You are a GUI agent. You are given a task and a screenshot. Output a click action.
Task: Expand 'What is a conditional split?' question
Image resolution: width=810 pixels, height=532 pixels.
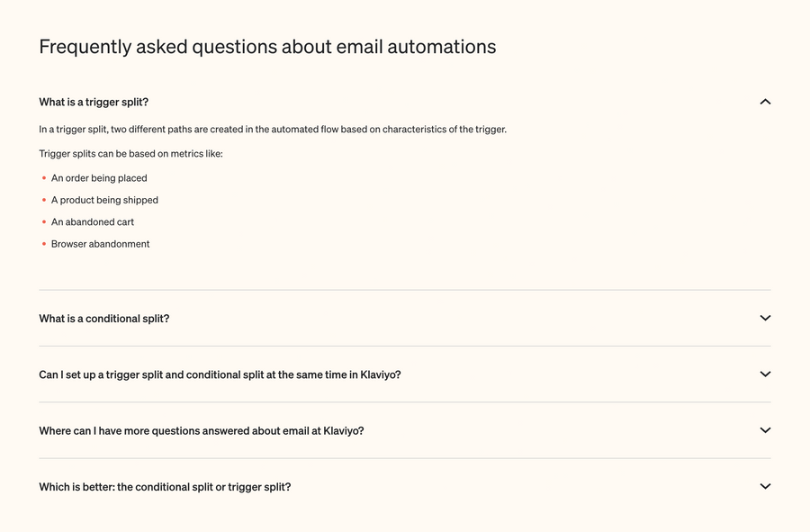coord(104,319)
